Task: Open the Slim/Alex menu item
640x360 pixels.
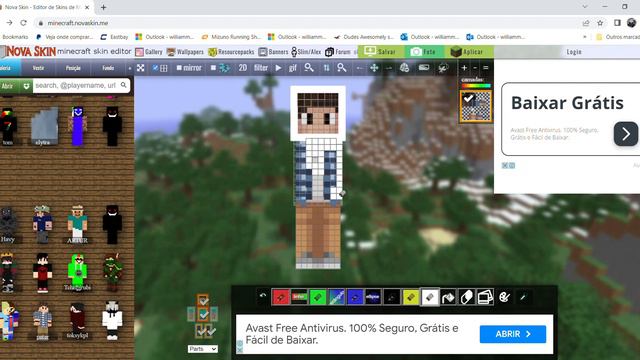Action: (307, 52)
